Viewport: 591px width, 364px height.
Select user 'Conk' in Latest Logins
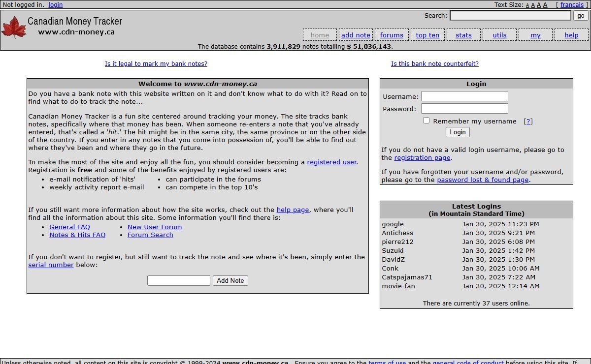pos(390,268)
